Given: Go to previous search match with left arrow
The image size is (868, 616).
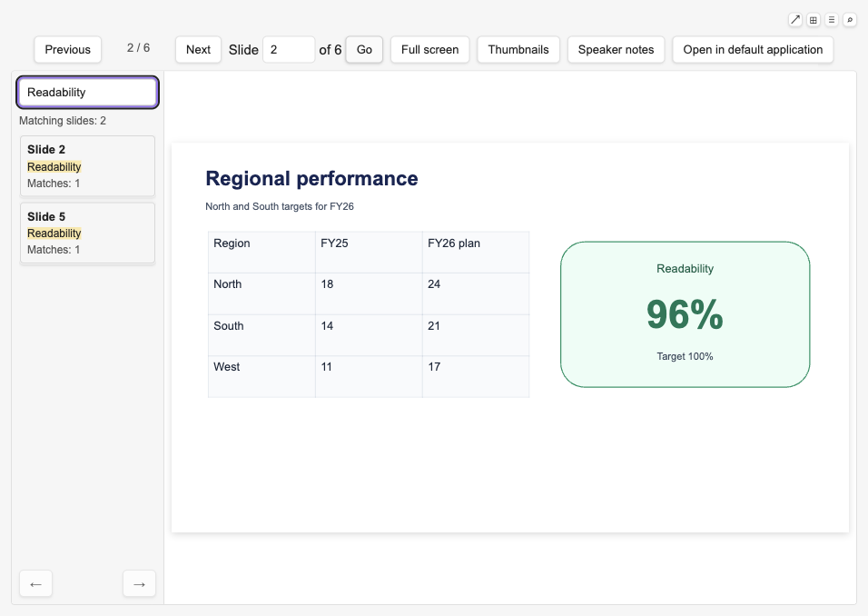Looking at the screenshot, I should tap(36, 584).
